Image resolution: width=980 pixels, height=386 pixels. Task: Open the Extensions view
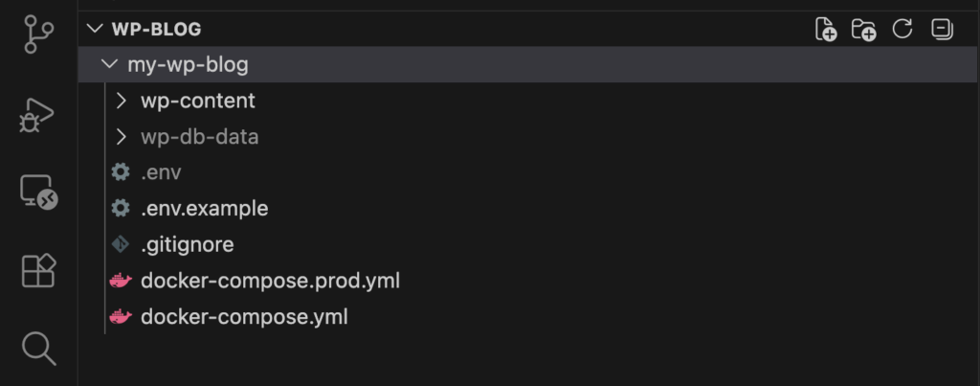pyautogui.click(x=38, y=271)
